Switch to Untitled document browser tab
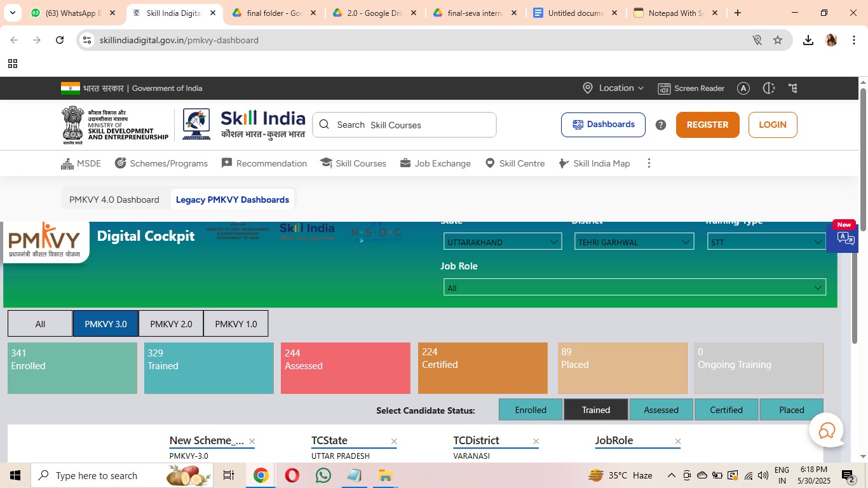The height and width of the screenshot is (488, 868). point(575,13)
